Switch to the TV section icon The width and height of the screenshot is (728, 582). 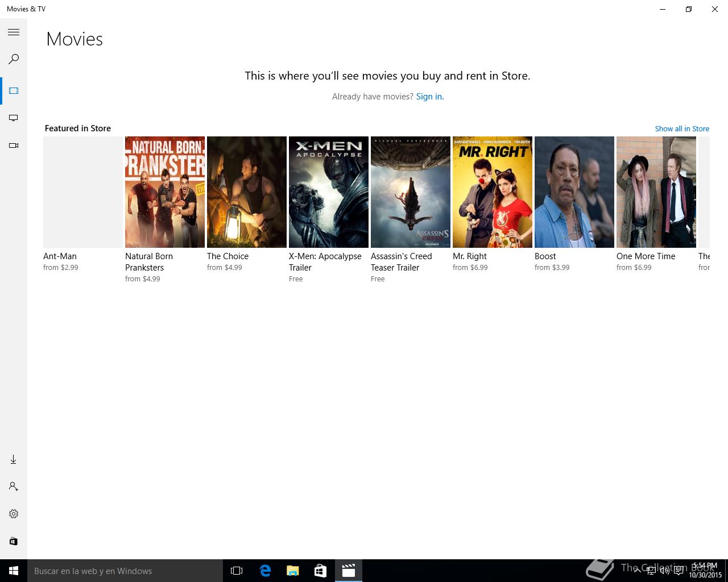pos(14,118)
